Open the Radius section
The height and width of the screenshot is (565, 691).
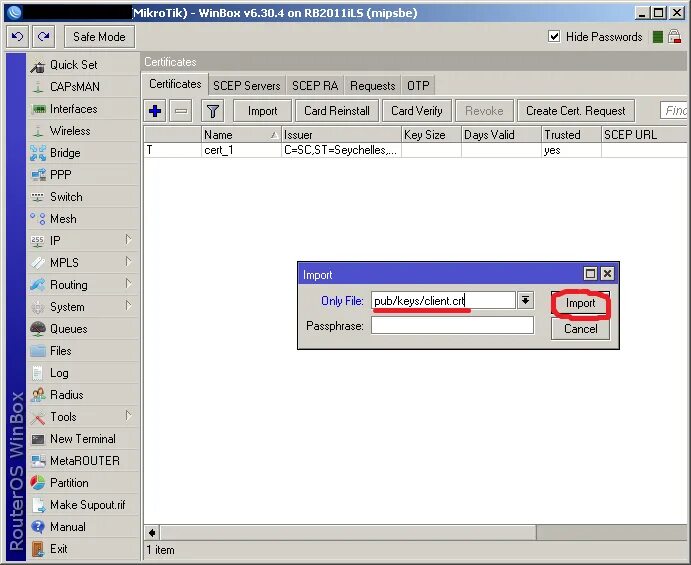(67, 395)
